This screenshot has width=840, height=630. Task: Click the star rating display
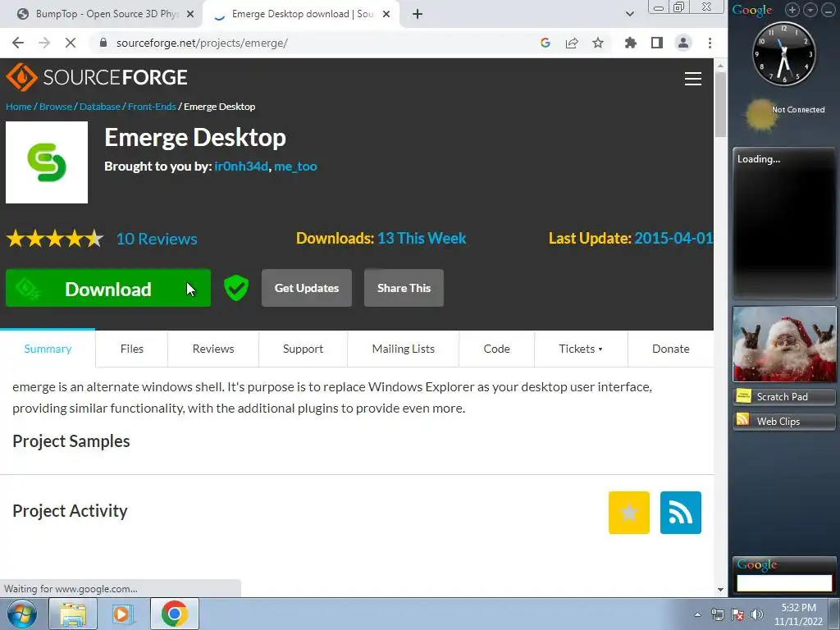(55, 239)
